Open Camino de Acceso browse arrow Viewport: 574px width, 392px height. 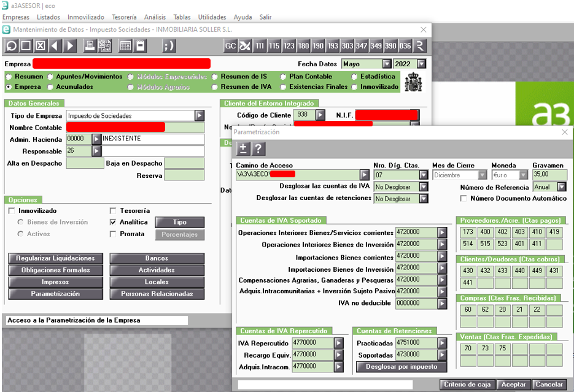[365, 175]
